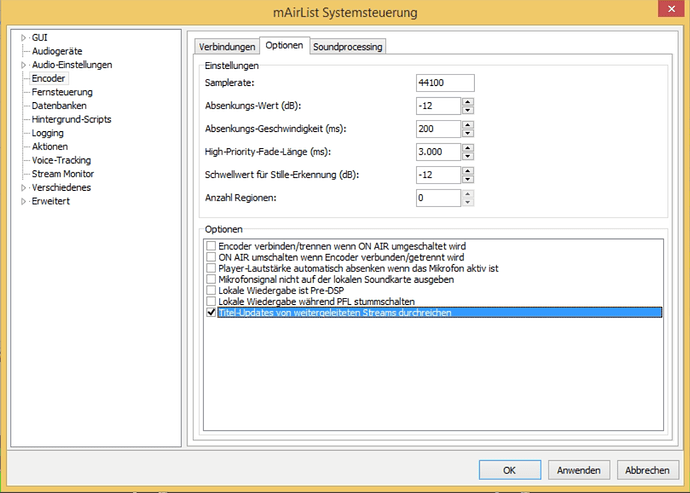Click the Anwenden button
The width and height of the screenshot is (690, 493).
pyautogui.click(x=579, y=469)
